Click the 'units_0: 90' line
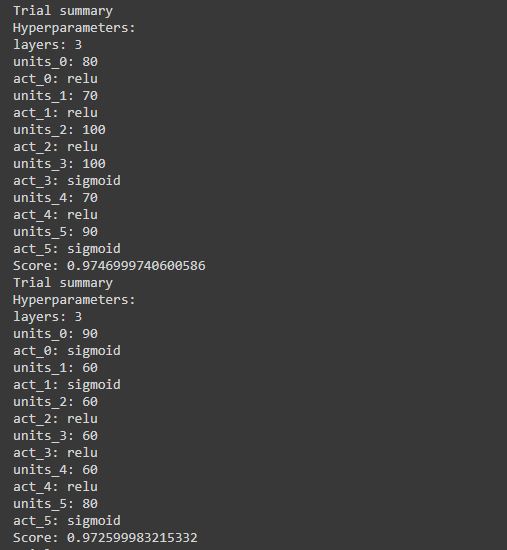Viewport: 507px width, 550px height. (x=55, y=334)
